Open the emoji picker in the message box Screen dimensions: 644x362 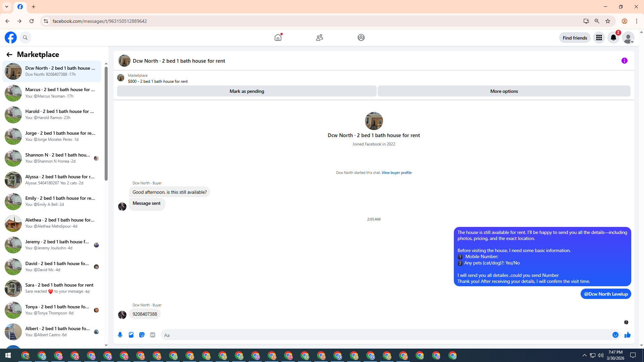615,335
